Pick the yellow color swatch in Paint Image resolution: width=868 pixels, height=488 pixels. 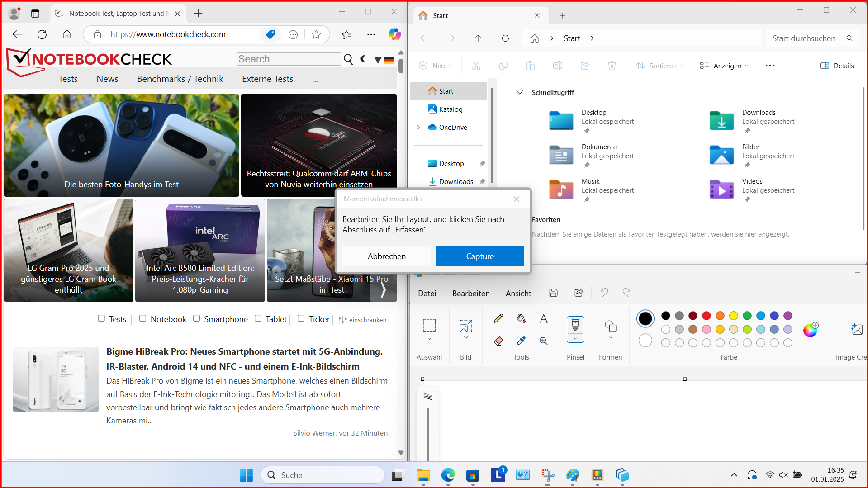(x=734, y=316)
